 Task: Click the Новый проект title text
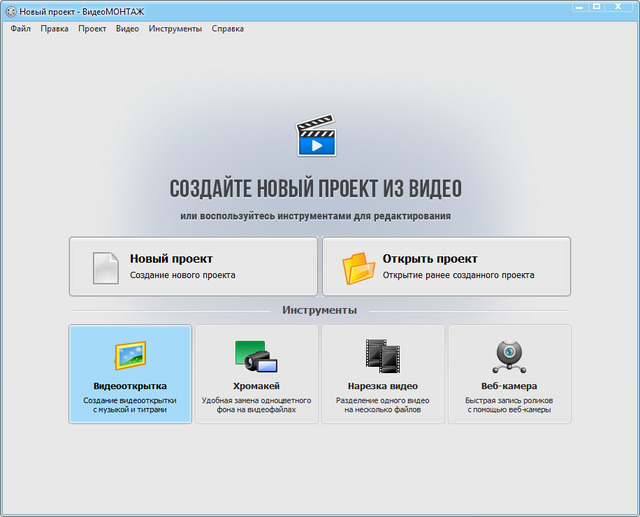[x=171, y=259]
